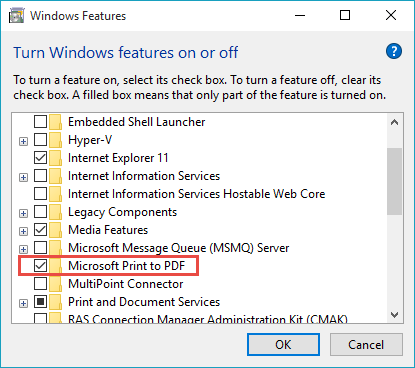This screenshot has height=368, width=415.
Task: Select the Internet Explorer 11 folder icon
Action: click(55, 158)
